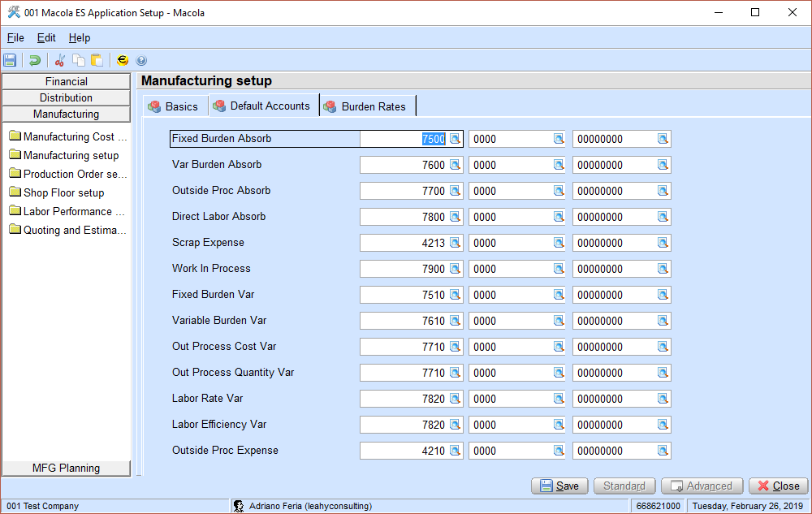
Task: Open lookup for Labor Rate Var account 7820
Action: (455, 399)
